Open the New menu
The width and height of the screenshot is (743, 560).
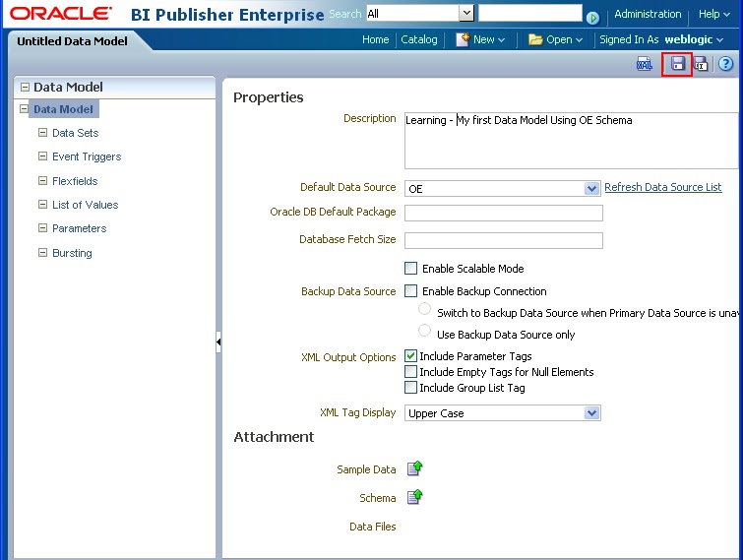click(488, 39)
